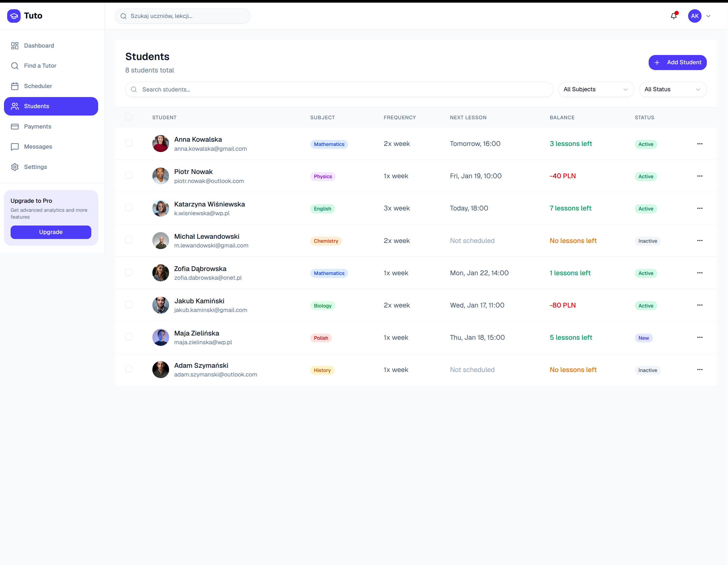Open more options for Anna Kowalska
The width and height of the screenshot is (728, 565).
pos(700,144)
